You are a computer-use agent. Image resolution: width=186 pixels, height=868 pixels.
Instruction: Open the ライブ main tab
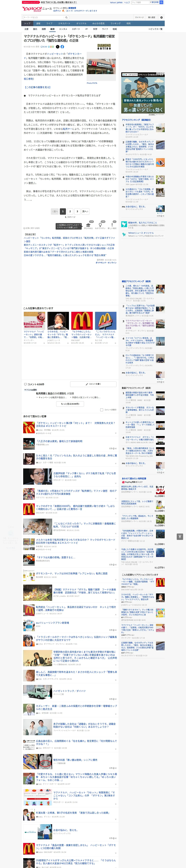[49, 24]
